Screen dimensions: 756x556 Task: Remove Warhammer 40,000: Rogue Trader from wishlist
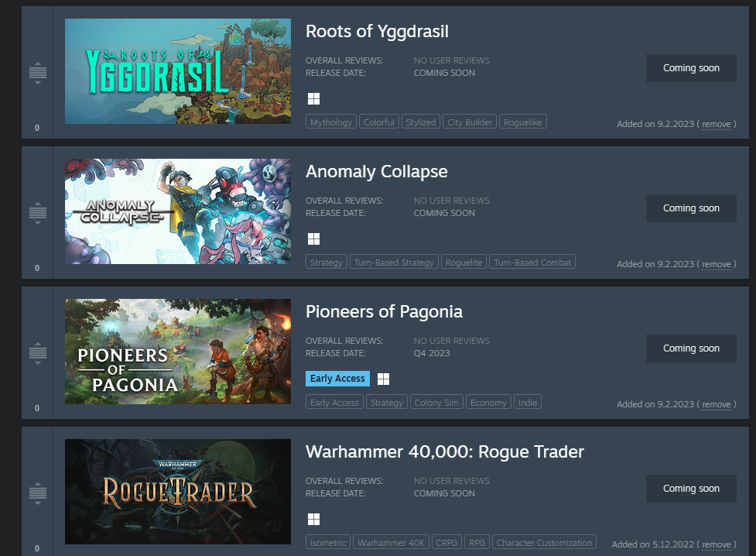click(716, 544)
